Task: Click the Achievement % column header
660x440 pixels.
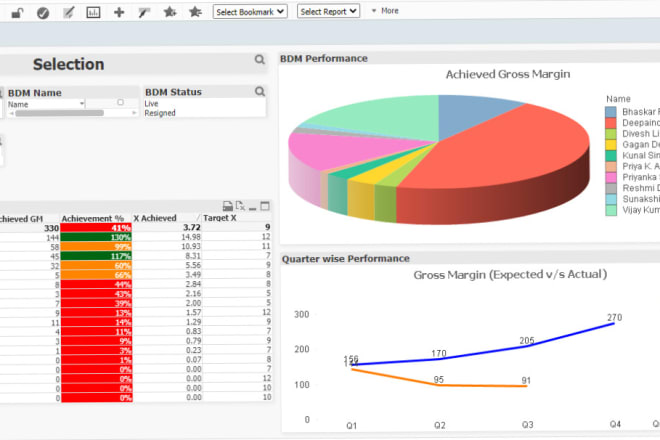Action: [93, 219]
